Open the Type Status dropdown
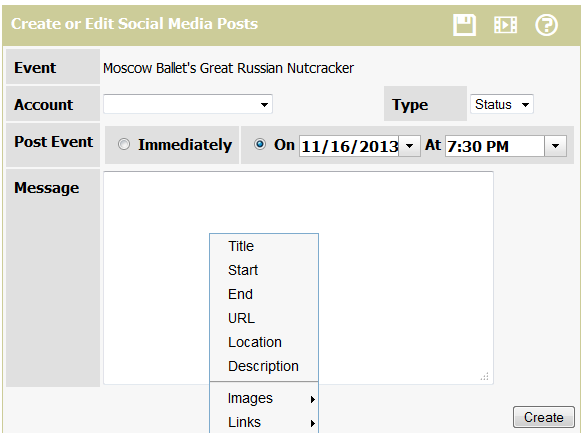 pos(502,104)
